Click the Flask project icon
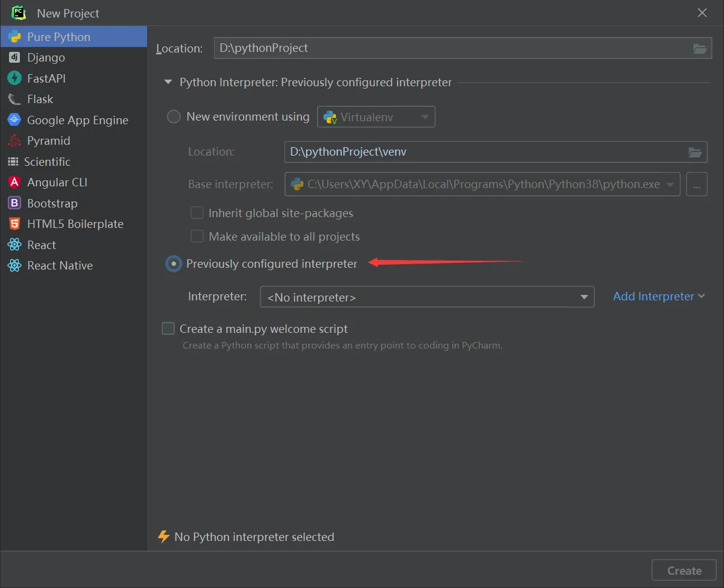The height and width of the screenshot is (588, 724). tap(14, 100)
